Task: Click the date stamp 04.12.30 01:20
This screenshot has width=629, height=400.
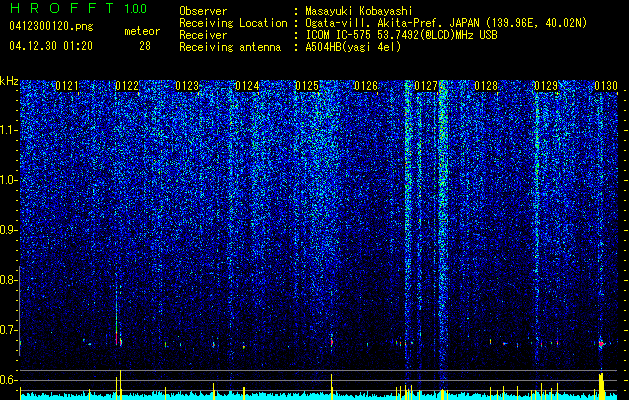Action: [51, 46]
